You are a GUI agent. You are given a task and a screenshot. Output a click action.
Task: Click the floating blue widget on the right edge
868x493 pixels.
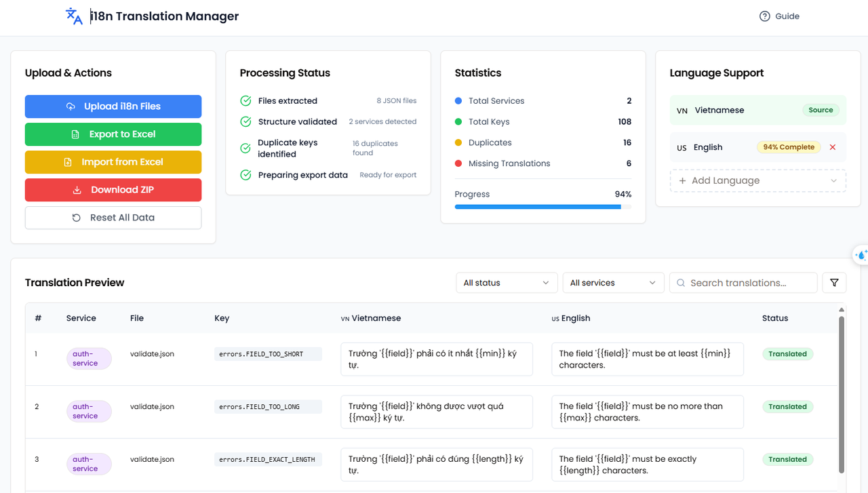pos(861,254)
